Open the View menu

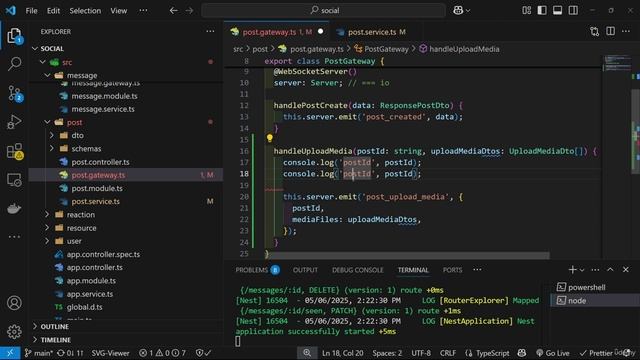click(119, 11)
